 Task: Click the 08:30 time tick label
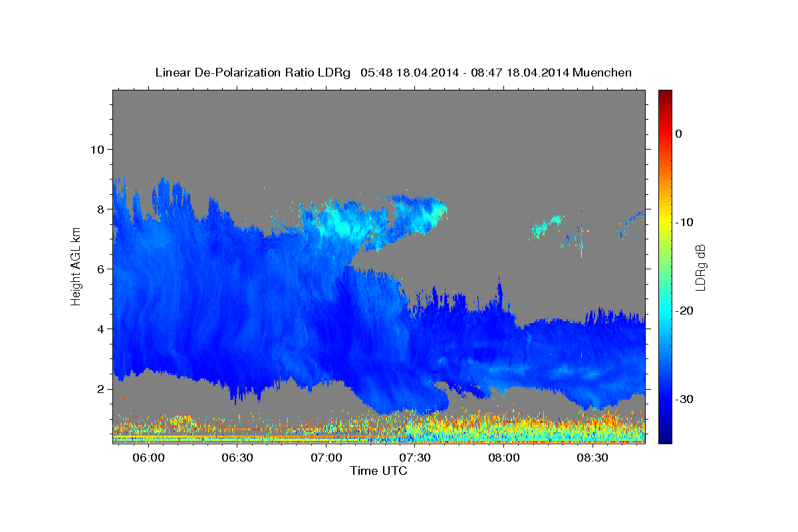click(593, 458)
